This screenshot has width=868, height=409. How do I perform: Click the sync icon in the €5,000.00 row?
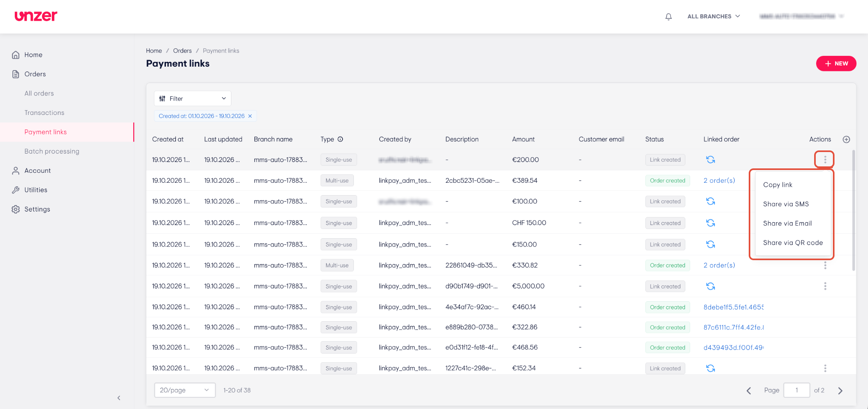[710, 286]
